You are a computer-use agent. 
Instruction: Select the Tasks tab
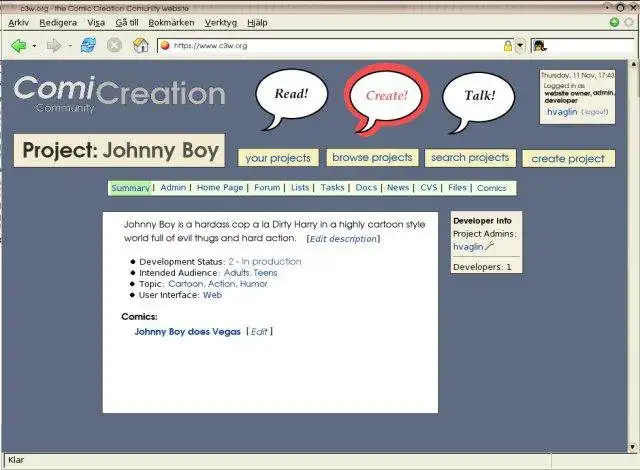[332, 187]
